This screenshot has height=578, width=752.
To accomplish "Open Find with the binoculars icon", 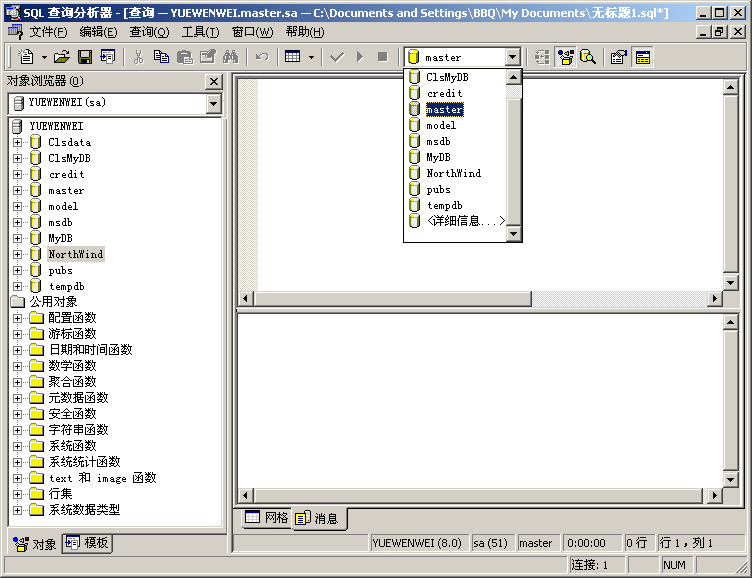I will [x=231, y=57].
